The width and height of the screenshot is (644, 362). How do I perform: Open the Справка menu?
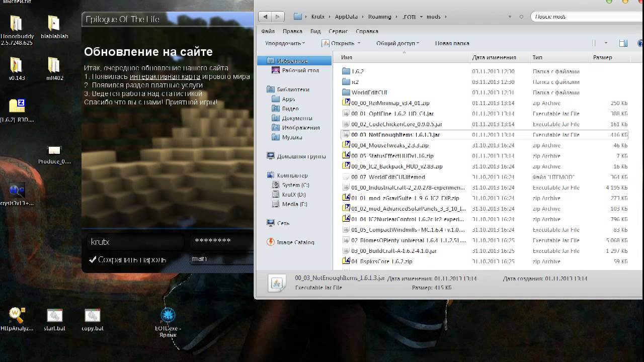pos(367,31)
